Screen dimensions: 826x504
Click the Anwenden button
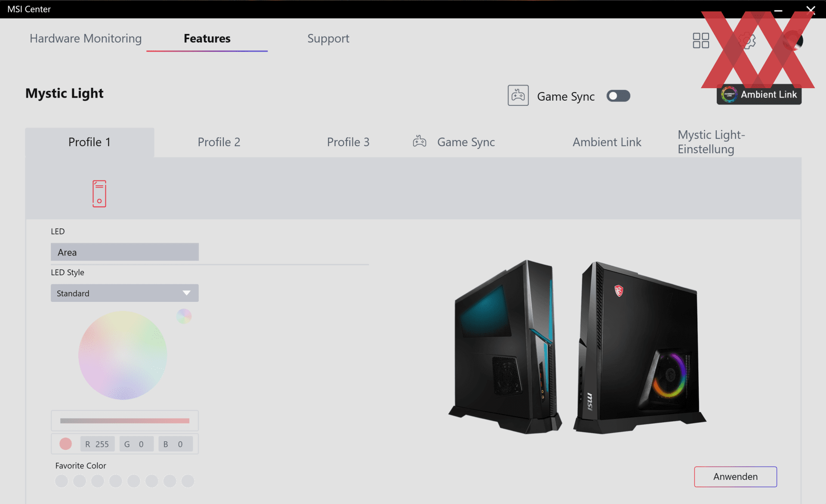click(x=736, y=476)
